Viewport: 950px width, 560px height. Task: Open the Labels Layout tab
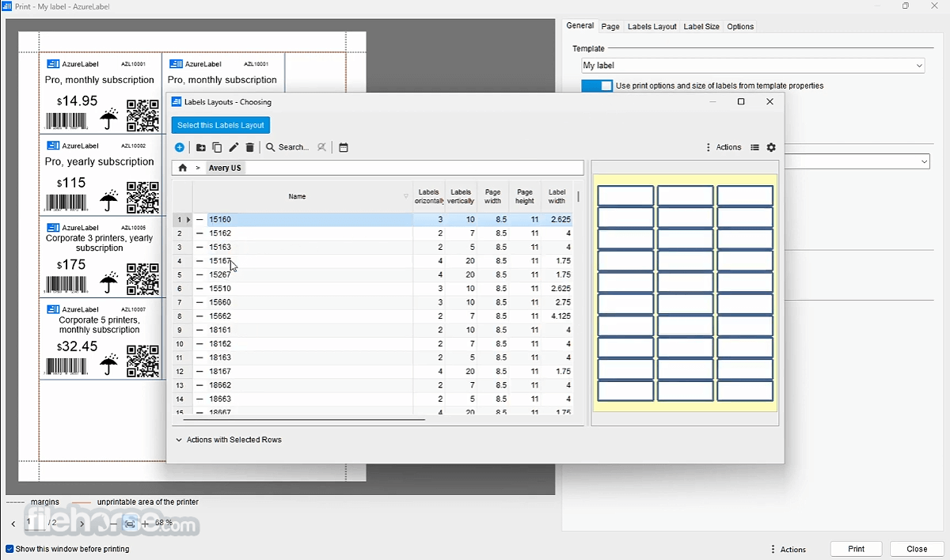tap(652, 26)
